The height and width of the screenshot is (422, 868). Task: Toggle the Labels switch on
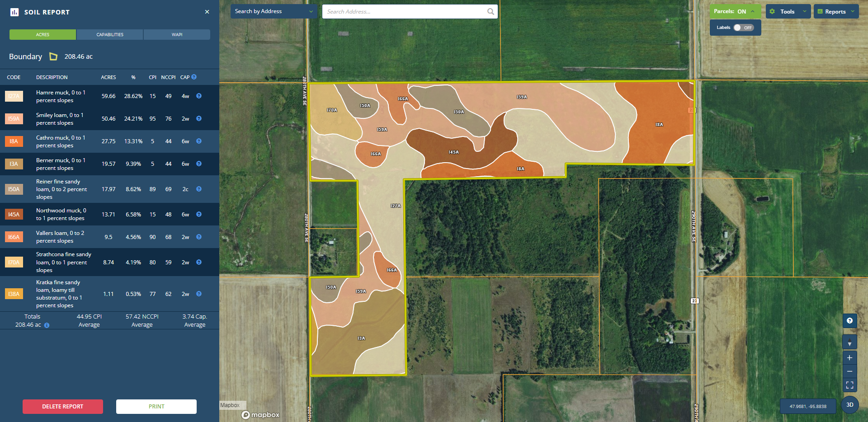pos(743,28)
